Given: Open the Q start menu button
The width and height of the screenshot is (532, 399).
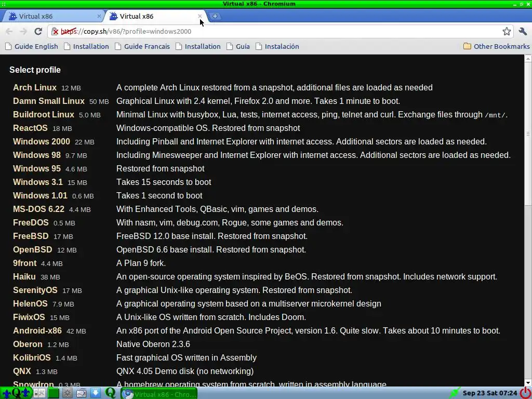Looking at the screenshot, I should (x=16, y=393).
